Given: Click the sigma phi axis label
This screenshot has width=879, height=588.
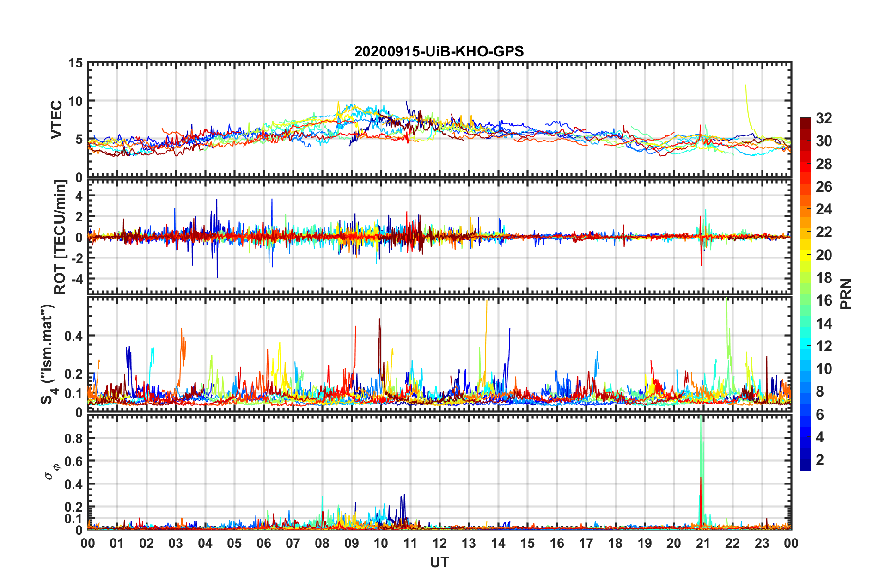Looking at the screenshot, I should tap(52, 472).
